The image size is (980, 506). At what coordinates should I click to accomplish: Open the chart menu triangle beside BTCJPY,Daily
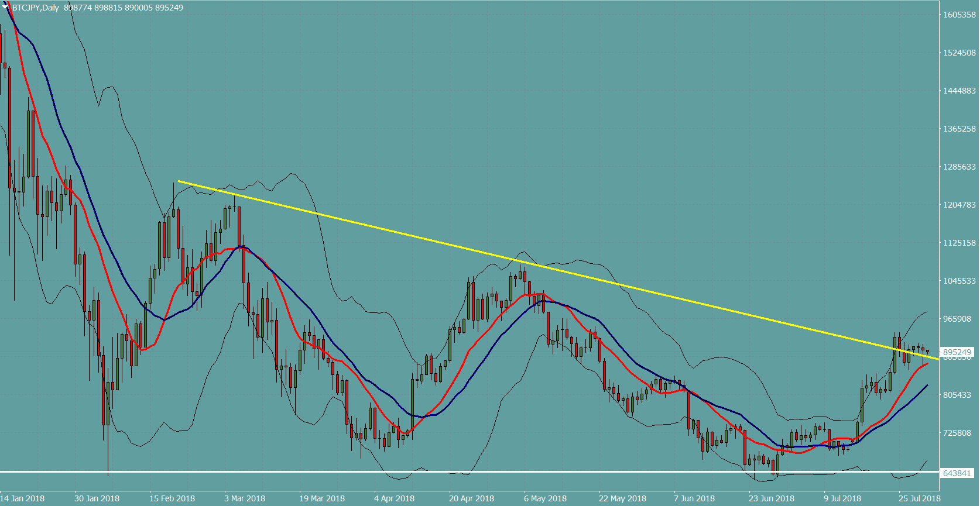(5, 7)
